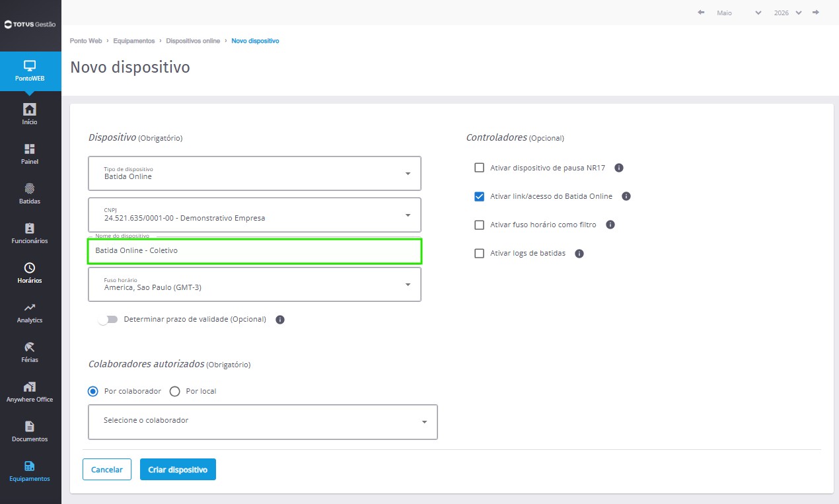
Task: Click the TOTUS Gestão logo
Action: click(x=30, y=24)
